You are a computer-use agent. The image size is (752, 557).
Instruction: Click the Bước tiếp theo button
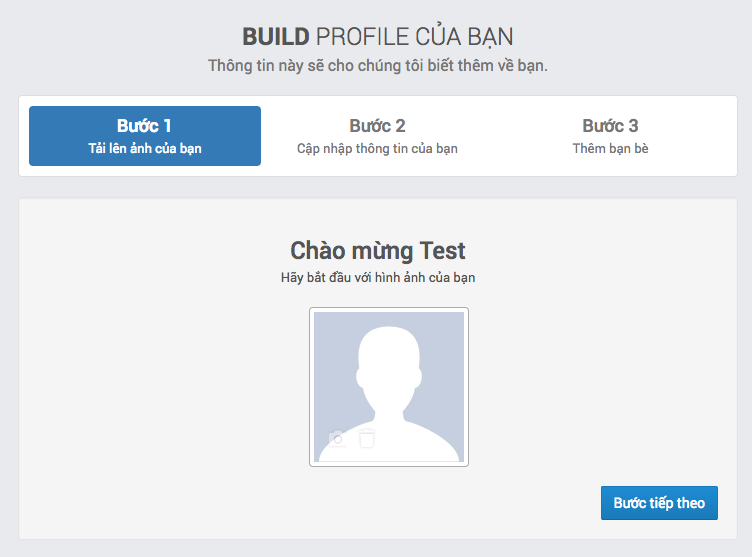pos(659,503)
